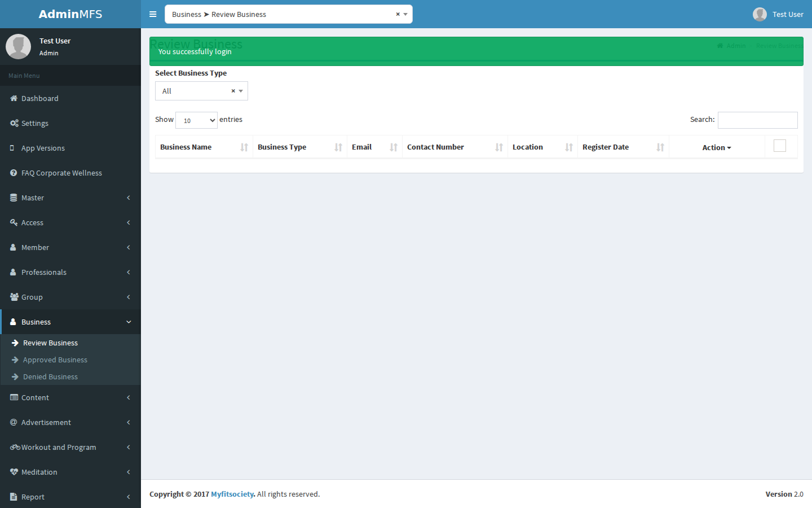Open Denied Business submenu item
The width and height of the screenshot is (812, 508).
pos(50,376)
